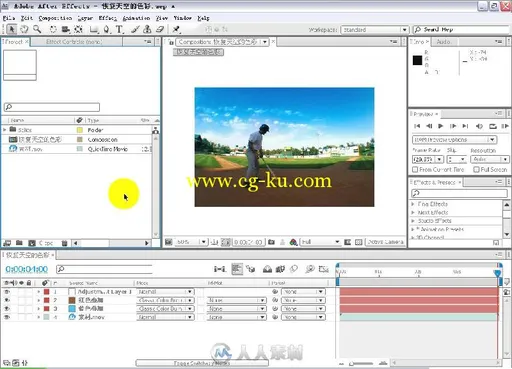Click the Project panel trash icon
This screenshot has height=369, width=512.
click(x=64, y=243)
